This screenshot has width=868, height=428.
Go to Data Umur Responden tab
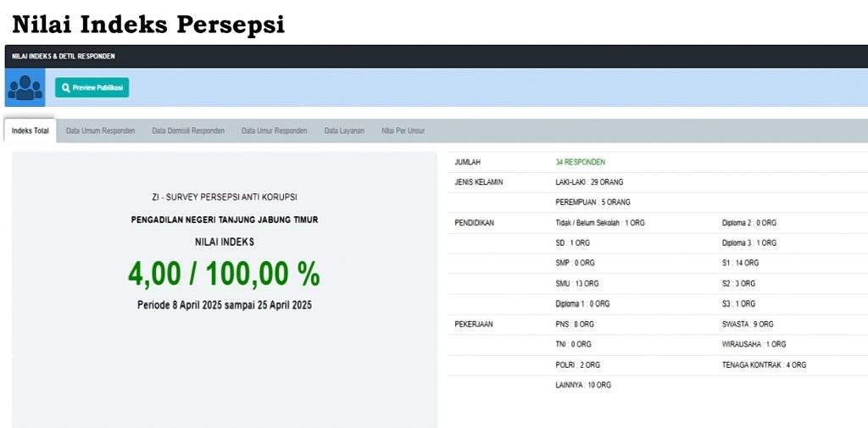click(x=274, y=131)
